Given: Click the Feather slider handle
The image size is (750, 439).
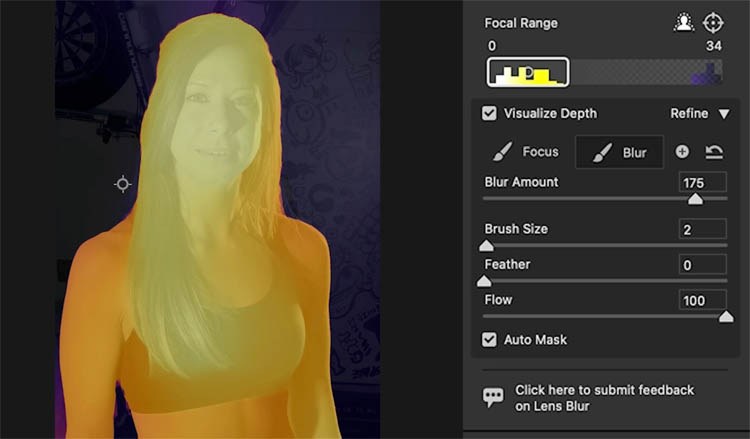Looking at the screenshot, I should click(484, 281).
